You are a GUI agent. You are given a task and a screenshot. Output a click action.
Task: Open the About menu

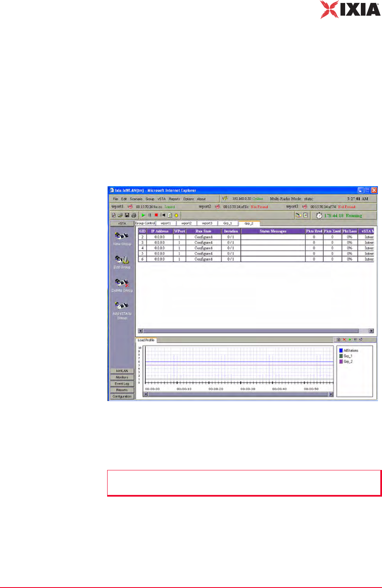tap(201, 199)
